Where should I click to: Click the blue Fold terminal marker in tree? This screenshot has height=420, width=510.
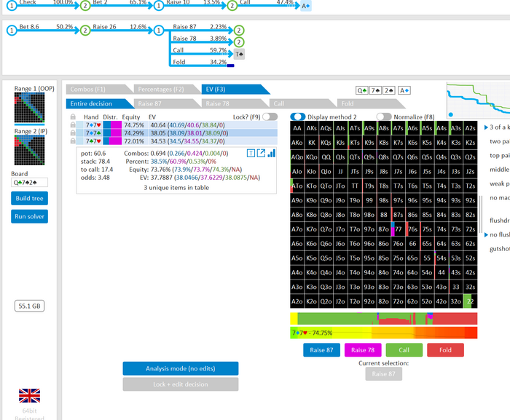tap(230, 66)
